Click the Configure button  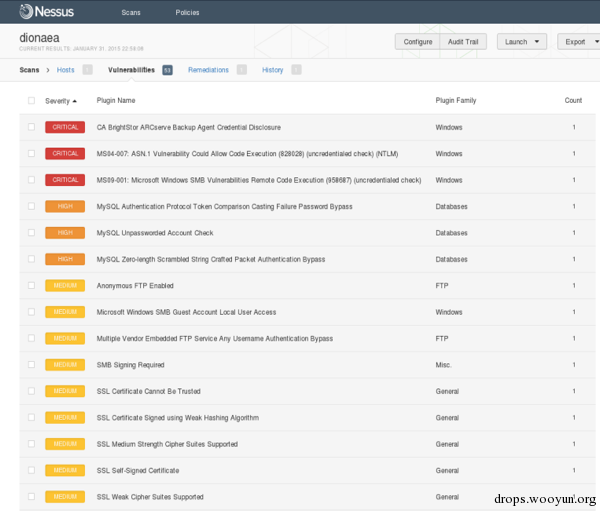[x=419, y=41]
